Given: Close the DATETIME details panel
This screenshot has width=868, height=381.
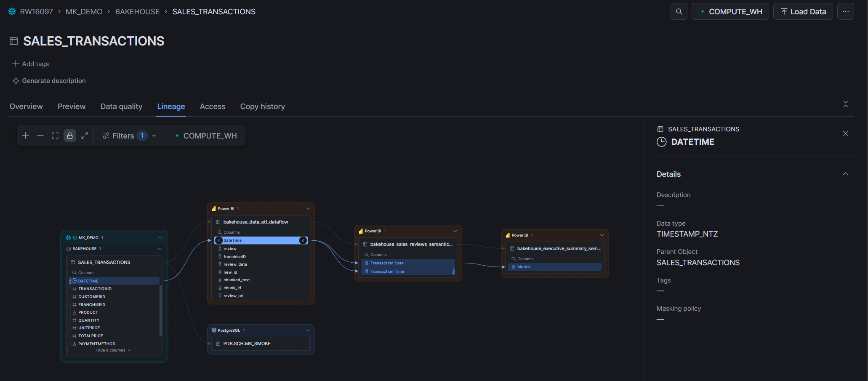Looking at the screenshot, I should 846,133.
